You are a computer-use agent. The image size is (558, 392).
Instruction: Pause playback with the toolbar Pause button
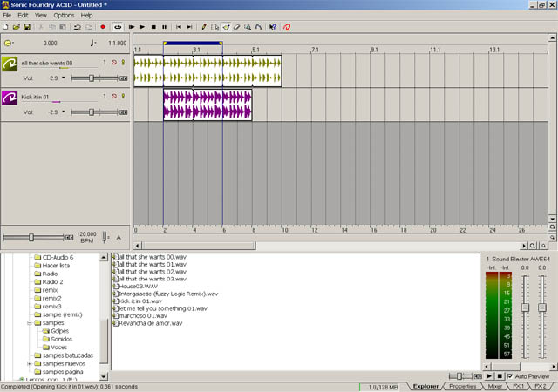(x=164, y=27)
